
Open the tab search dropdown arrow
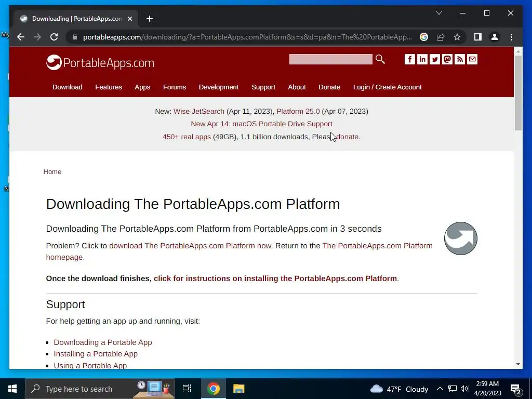coord(438,13)
